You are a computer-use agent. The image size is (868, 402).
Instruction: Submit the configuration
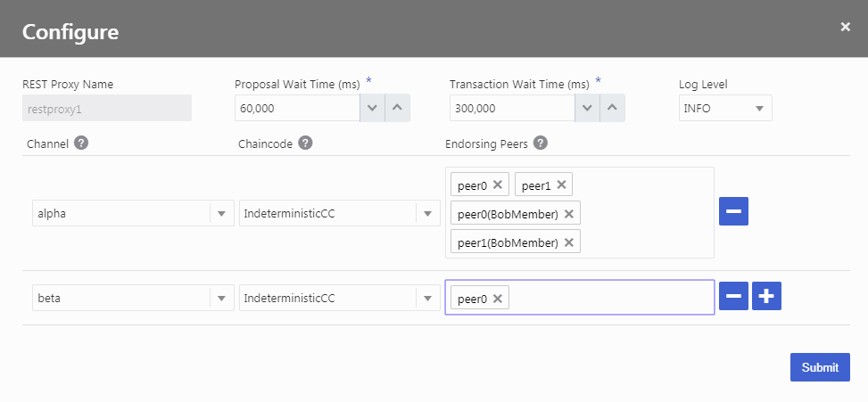819,367
